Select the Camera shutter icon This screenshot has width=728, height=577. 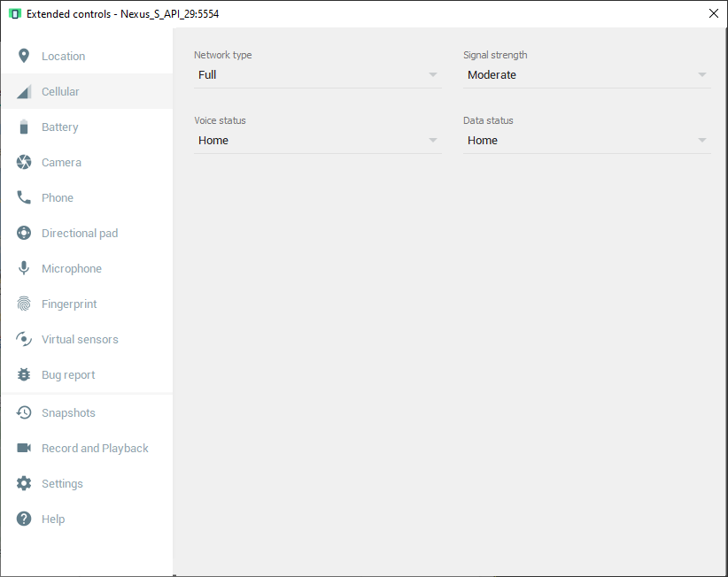coord(24,162)
